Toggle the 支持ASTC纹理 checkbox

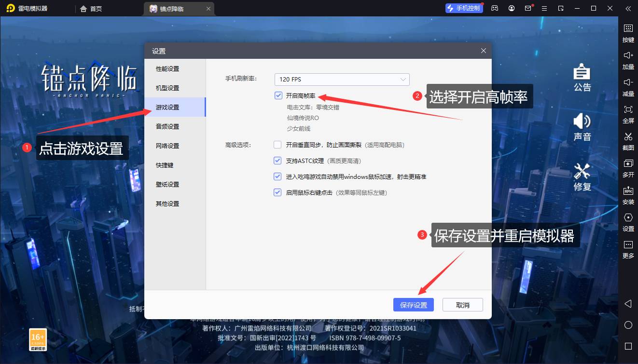(277, 161)
